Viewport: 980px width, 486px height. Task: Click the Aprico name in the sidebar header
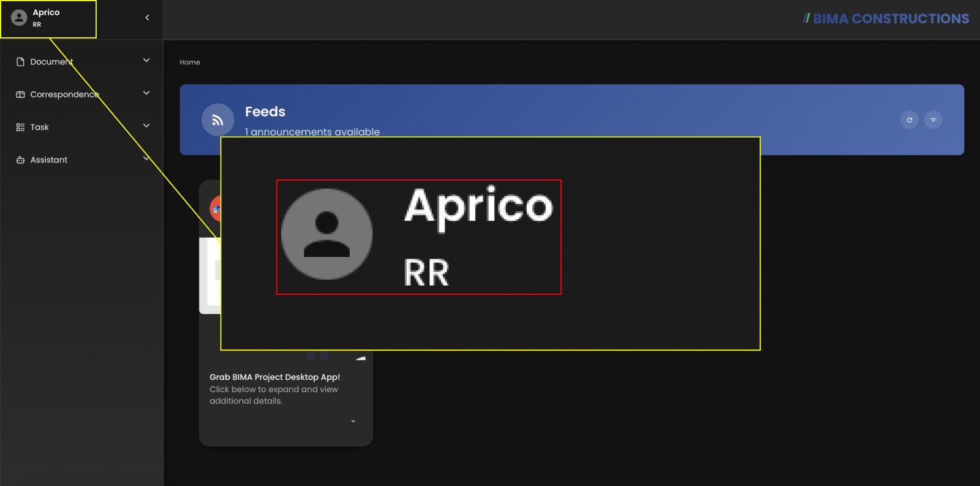pos(46,12)
